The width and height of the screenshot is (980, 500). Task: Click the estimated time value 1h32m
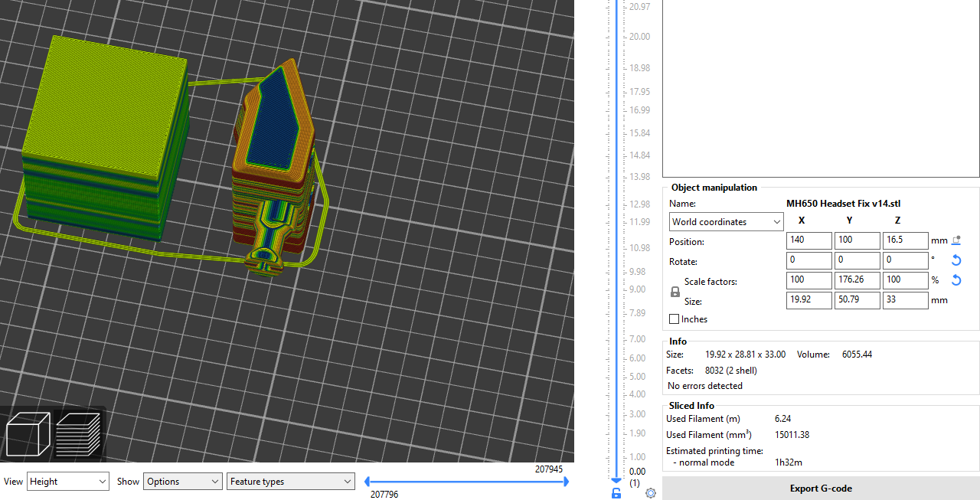[789, 462]
